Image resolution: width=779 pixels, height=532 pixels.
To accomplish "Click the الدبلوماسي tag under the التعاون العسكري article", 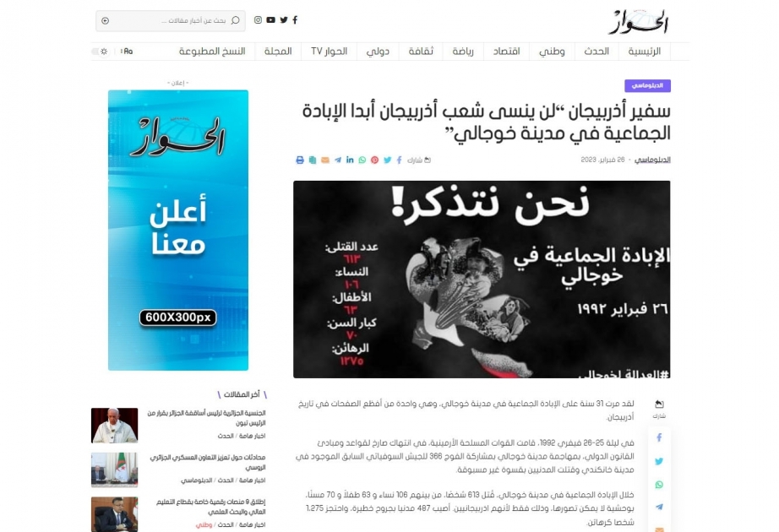I will 196,480.
